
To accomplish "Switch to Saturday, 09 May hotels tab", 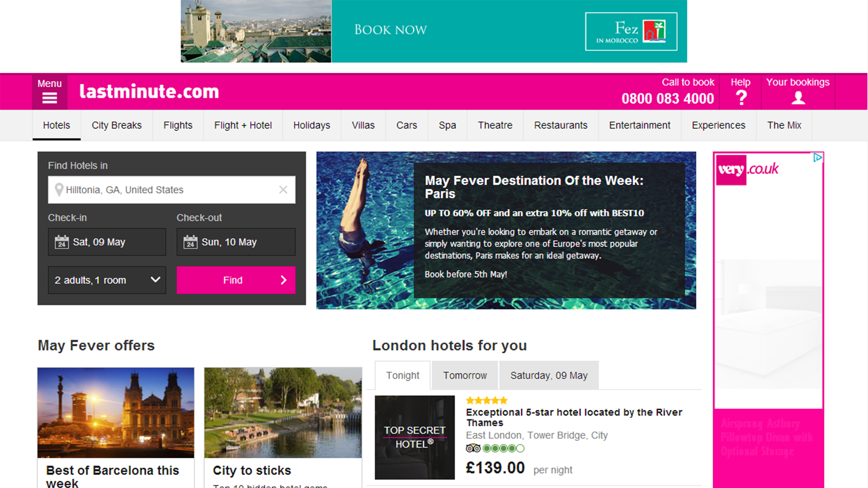I will click(x=549, y=375).
